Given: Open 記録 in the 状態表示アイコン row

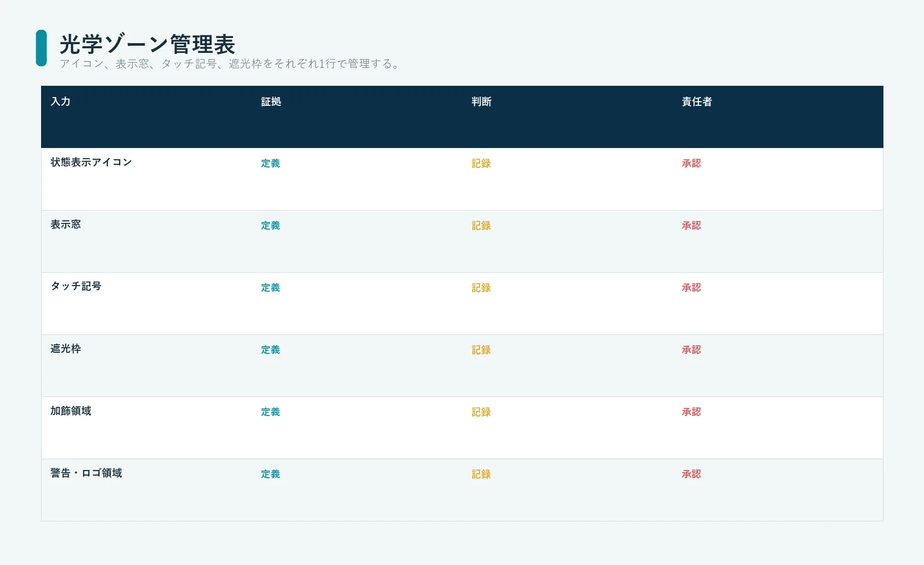Looking at the screenshot, I should pyautogui.click(x=481, y=163).
